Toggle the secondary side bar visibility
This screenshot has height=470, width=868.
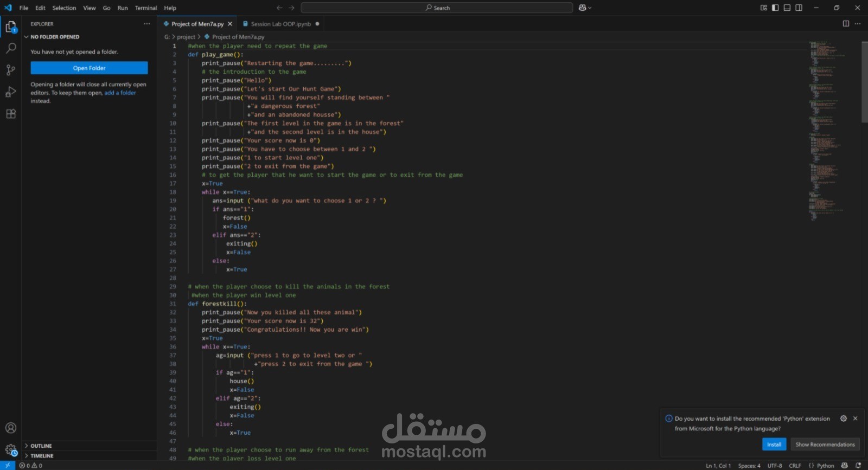tap(799, 8)
